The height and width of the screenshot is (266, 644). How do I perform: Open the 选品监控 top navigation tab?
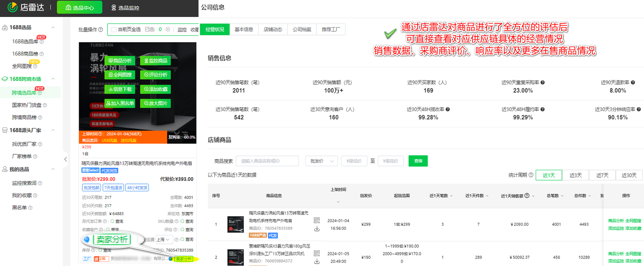125,8
